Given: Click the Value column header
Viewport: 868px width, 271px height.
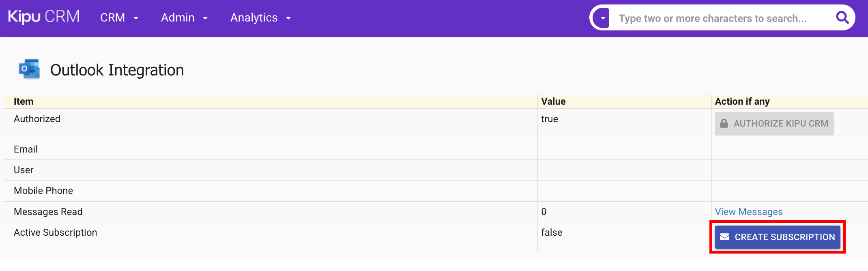Looking at the screenshot, I should (553, 101).
